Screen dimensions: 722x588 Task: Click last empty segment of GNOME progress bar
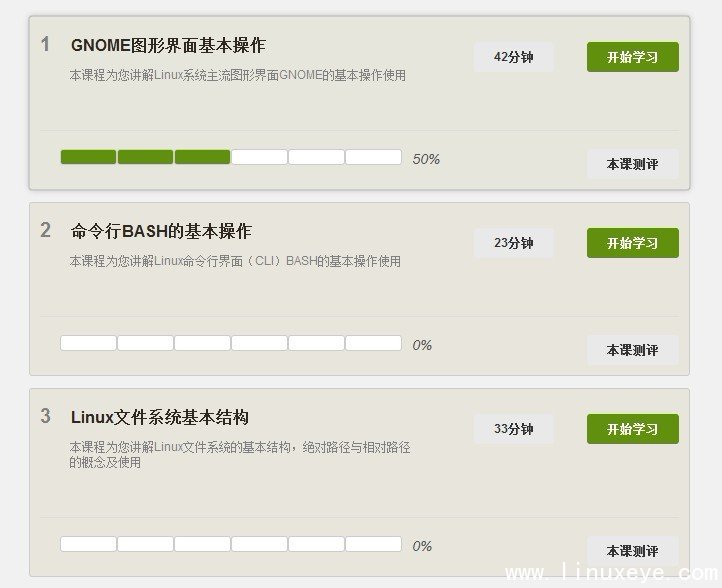click(x=373, y=157)
